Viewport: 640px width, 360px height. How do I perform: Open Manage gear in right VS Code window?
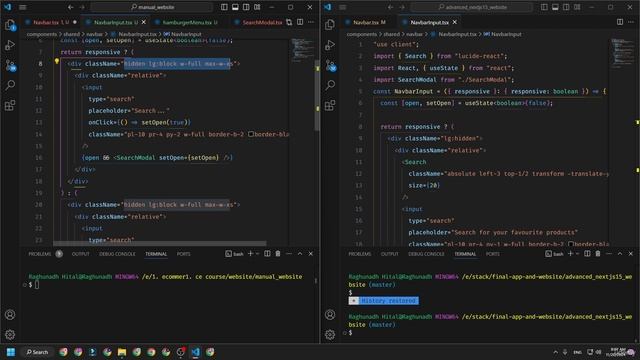tap(330, 335)
